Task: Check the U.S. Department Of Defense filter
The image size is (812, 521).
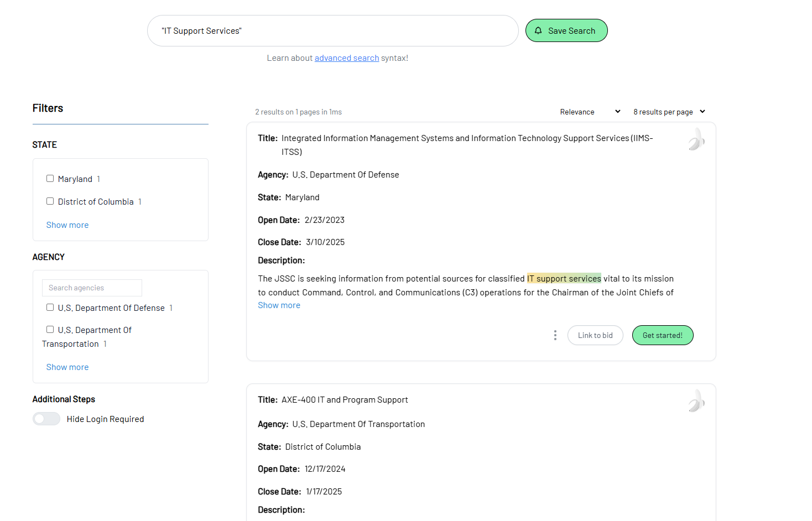Action: coord(50,308)
